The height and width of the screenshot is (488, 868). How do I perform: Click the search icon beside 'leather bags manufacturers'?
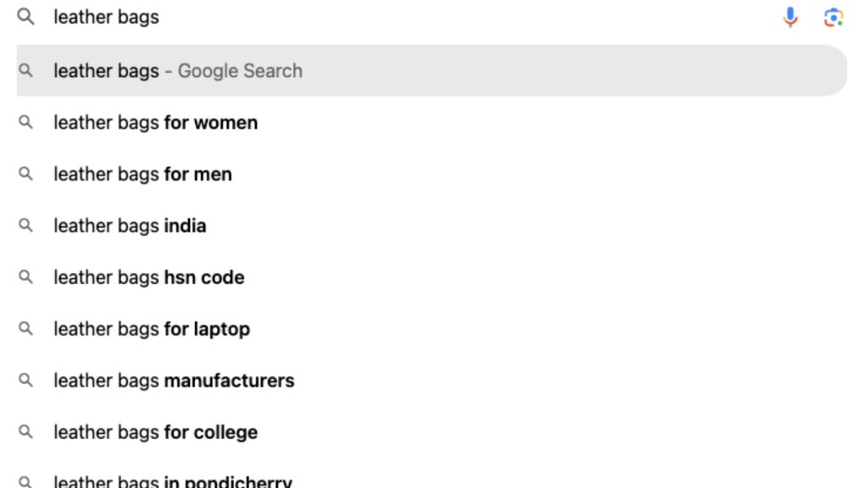pyautogui.click(x=24, y=380)
